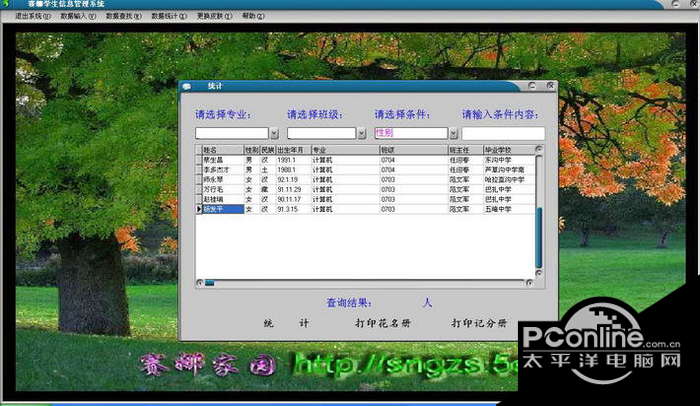Viewport: 700px width, 406px height.
Task: Click the horizontal scrollbar left arrow
Action: click(x=200, y=283)
